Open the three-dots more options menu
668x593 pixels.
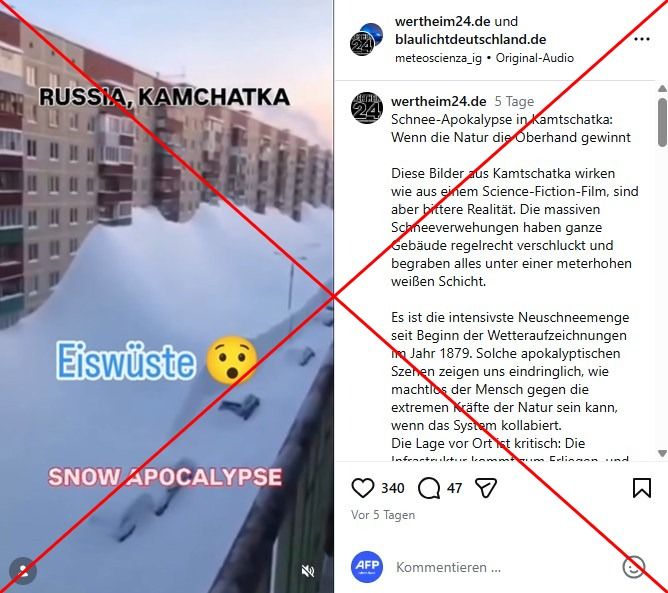(x=642, y=39)
